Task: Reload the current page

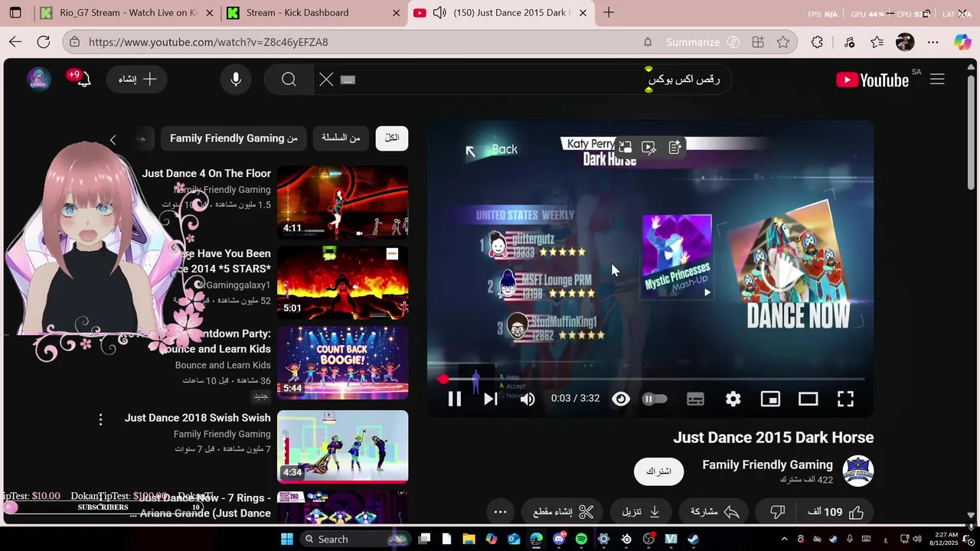Action: click(x=44, y=42)
